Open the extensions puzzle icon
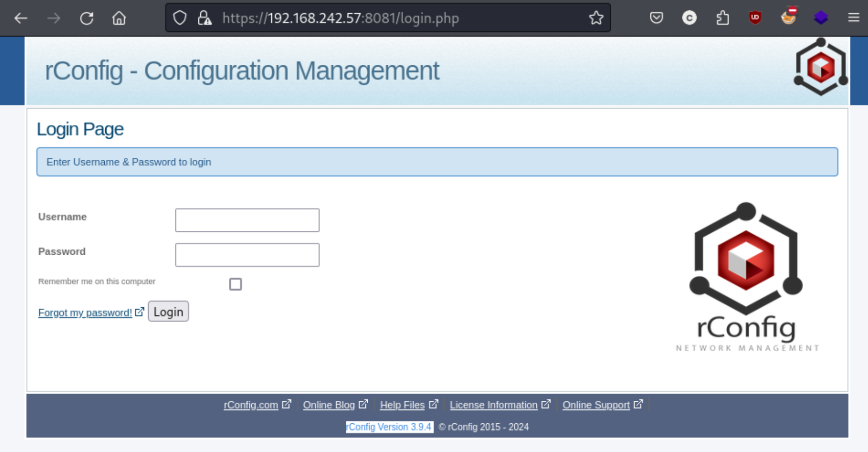The width and height of the screenshot is (868, 452). point(722,18)
